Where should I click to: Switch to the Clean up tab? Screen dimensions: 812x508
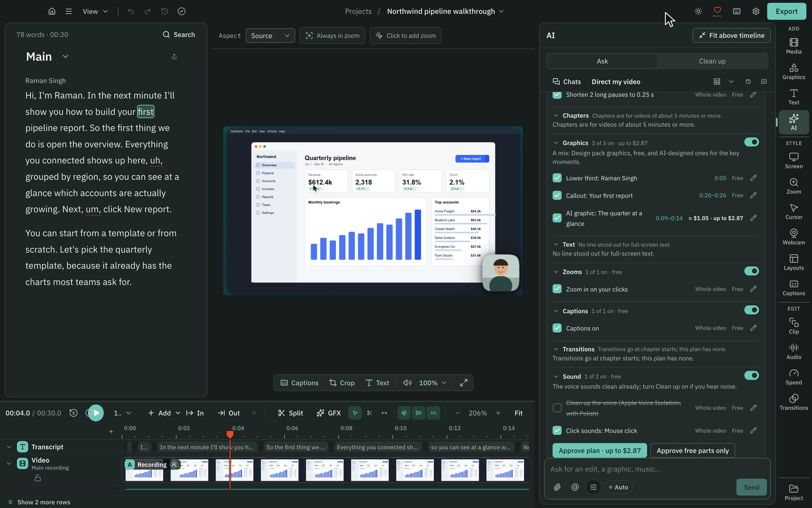coord(712,61)
